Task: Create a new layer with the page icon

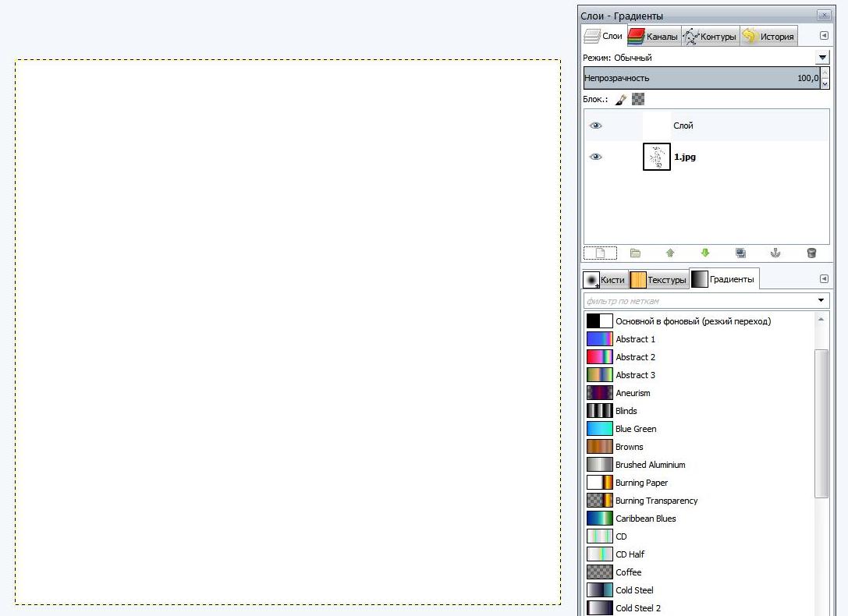Action: (x=600, y=253)
